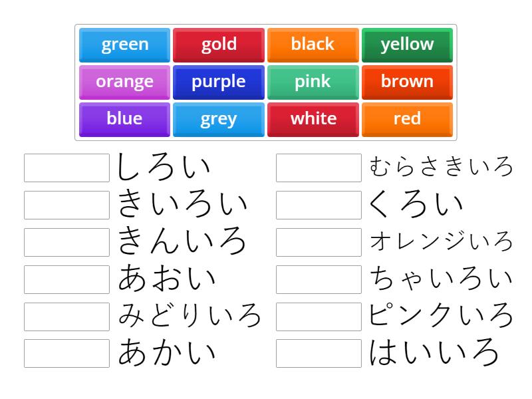This screenshot has width=532, height=399.
Task: Click the answer slot next to はいいろ
Action: pos(317,354)
